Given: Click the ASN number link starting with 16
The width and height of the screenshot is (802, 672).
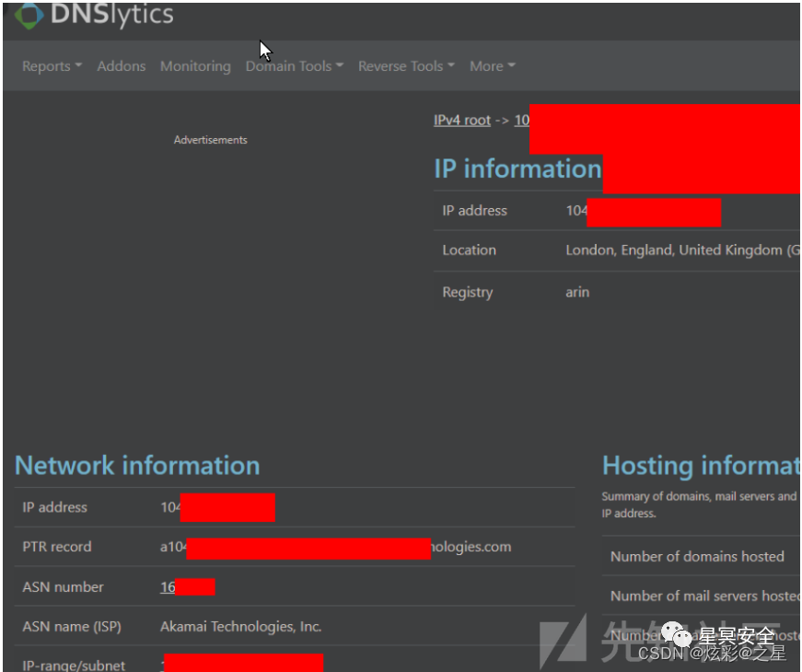Looking at the screenshot, I should [x=188, y=586].
